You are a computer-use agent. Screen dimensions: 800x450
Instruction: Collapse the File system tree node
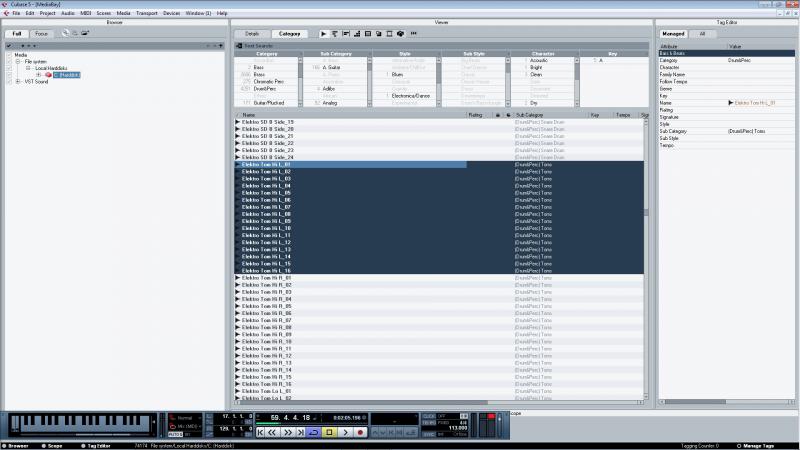click(x=18, y=61)
